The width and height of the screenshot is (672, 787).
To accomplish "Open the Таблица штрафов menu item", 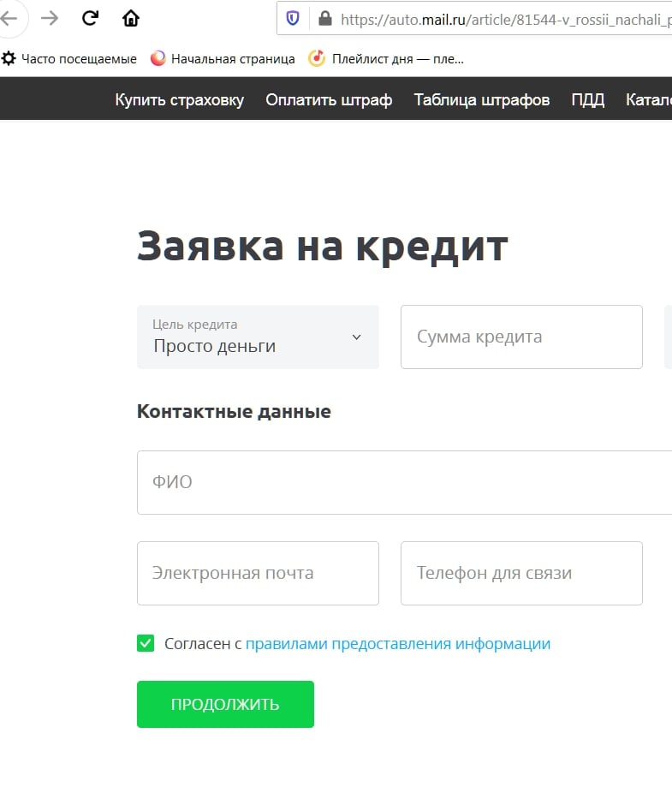I will pyautogui.click(x=482, y=99).
